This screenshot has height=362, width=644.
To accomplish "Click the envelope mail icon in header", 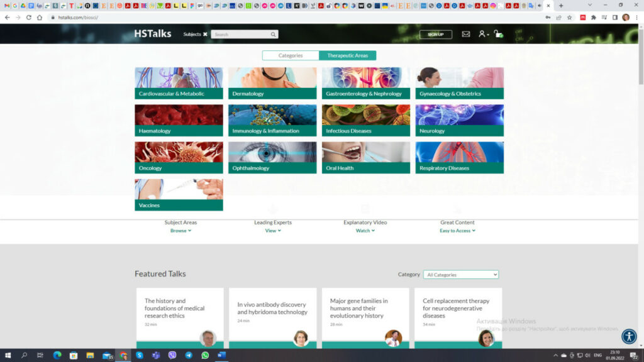I will click(466, 34).
